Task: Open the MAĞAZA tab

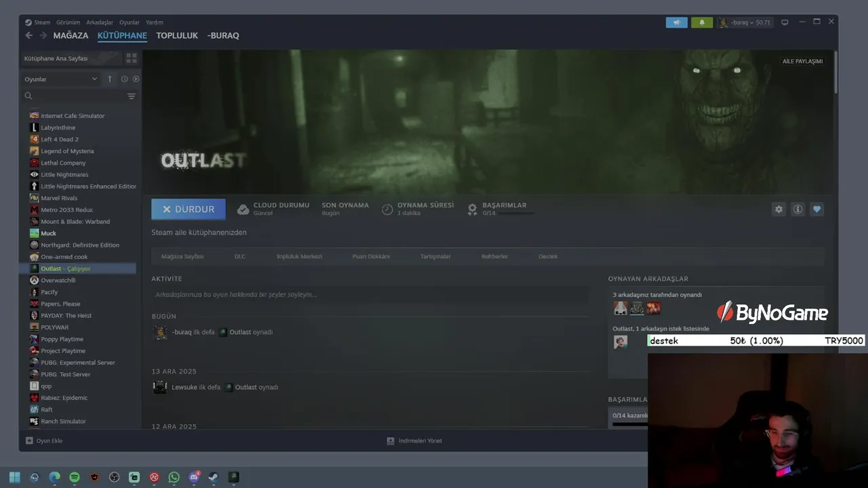Action: tap(71, 35)
